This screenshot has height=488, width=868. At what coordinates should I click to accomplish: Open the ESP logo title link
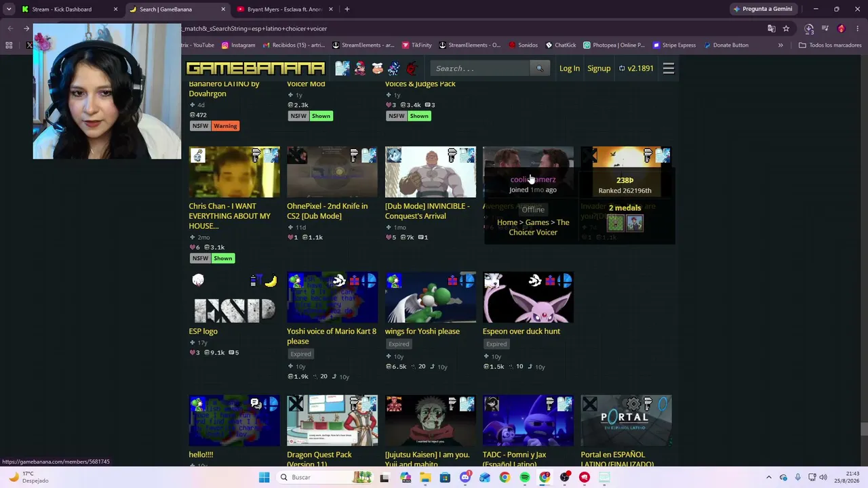[x=203, y=331]
